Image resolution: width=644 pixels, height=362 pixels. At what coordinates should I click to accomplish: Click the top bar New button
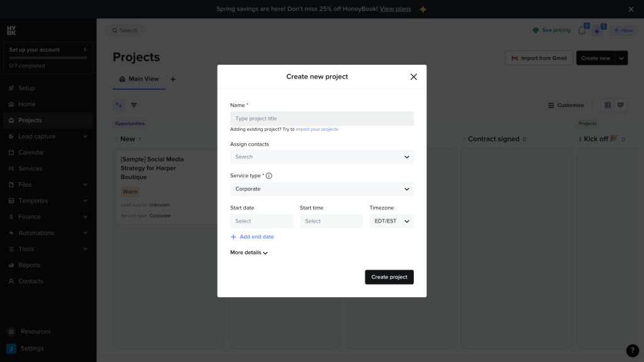(623, 30)
